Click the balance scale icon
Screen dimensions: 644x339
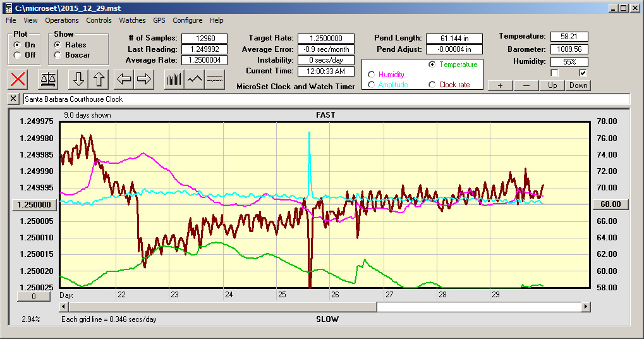click(x=47, y=79)
